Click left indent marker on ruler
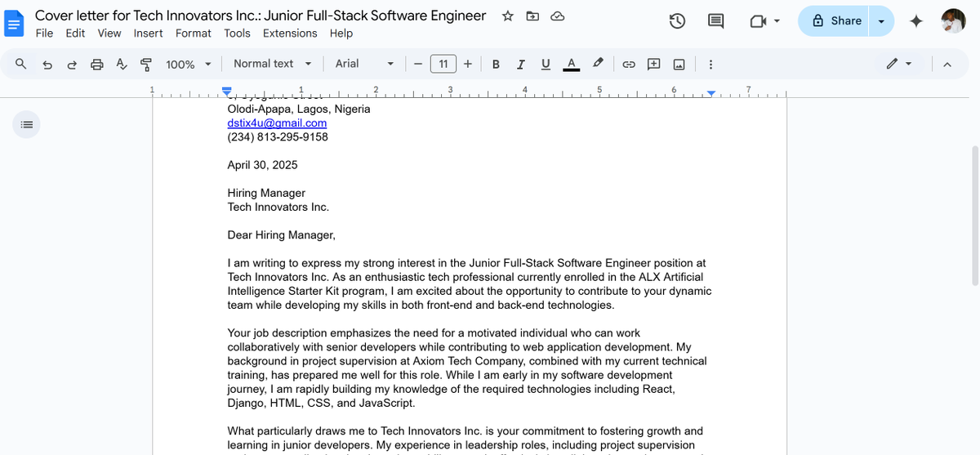 tap(227, 92)
